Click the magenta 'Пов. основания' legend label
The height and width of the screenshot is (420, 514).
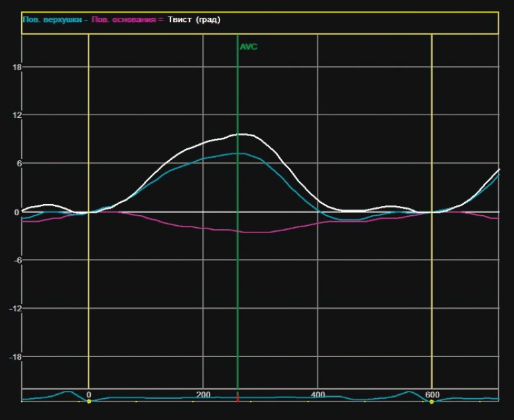[x=123, y=20]
